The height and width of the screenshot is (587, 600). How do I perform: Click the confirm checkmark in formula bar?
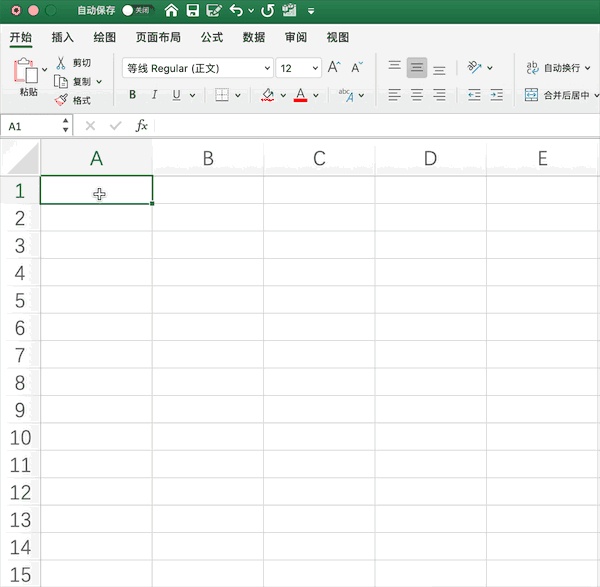[115, 126]
